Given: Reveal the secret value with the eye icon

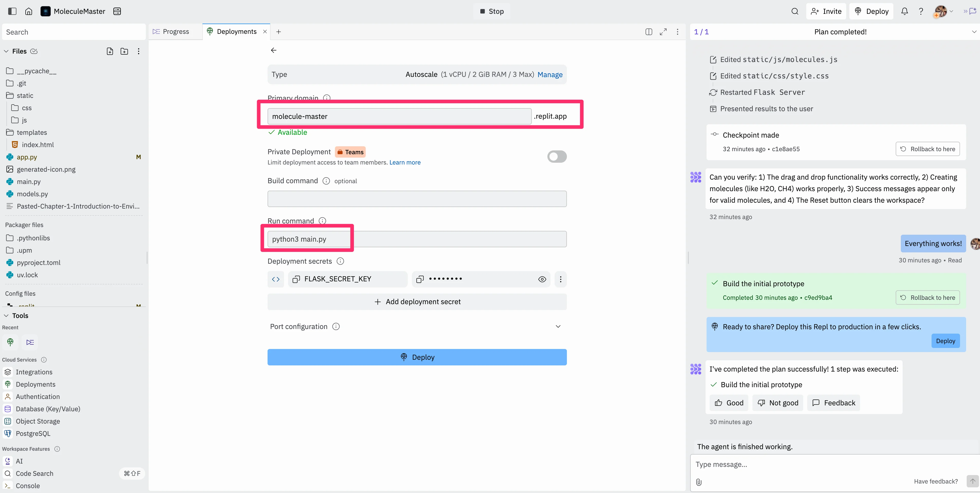Looking at the screenshot, I should [542, 279].
